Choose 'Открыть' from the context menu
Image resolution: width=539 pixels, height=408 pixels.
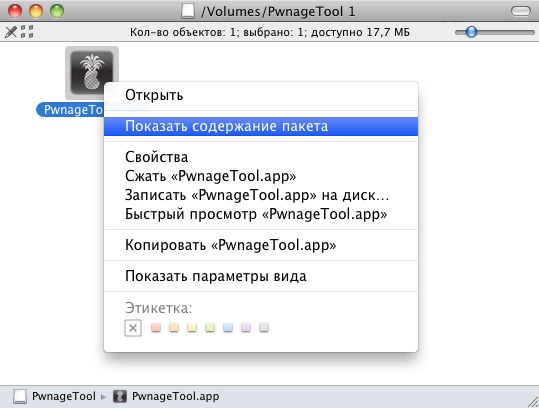pos(261,95)
